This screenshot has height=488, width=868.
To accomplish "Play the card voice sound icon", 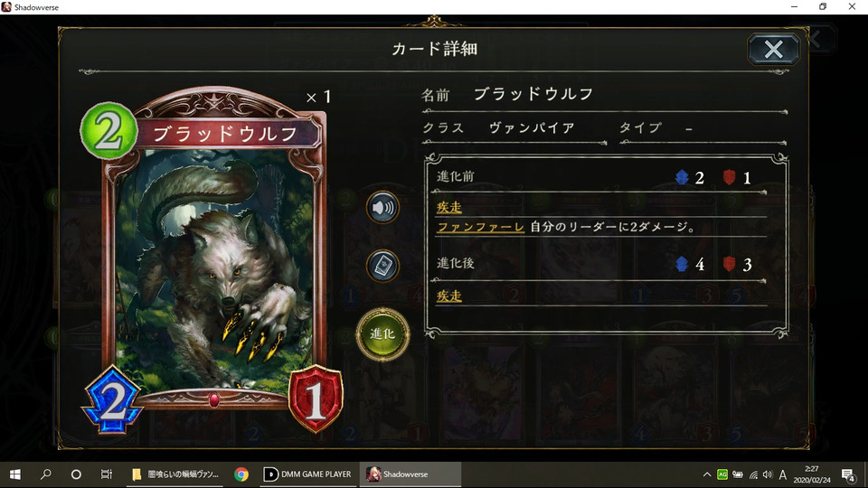I will [x=382, y=208].
